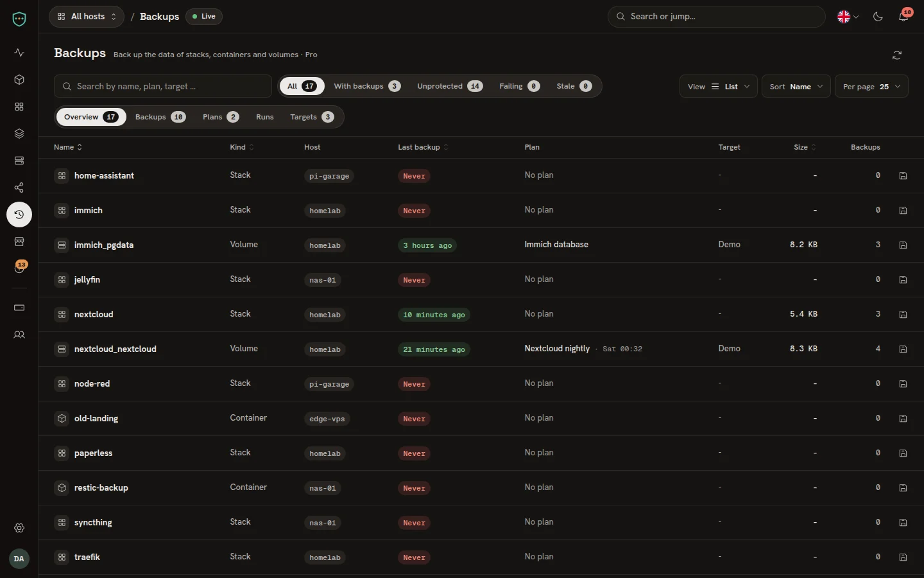
Task: Open the Per page 25 dropdown
Action: click(x=871, y=87)
